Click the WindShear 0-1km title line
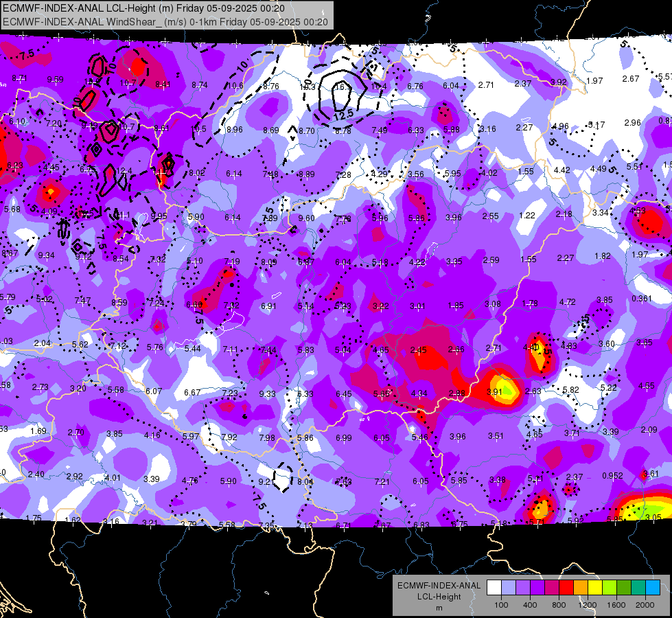 point(165,22)
